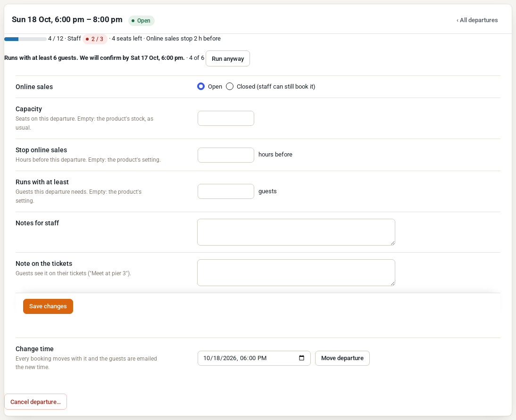516x420 pixels.
Task: Go back to All departures
Action: (x=477, y=20)
